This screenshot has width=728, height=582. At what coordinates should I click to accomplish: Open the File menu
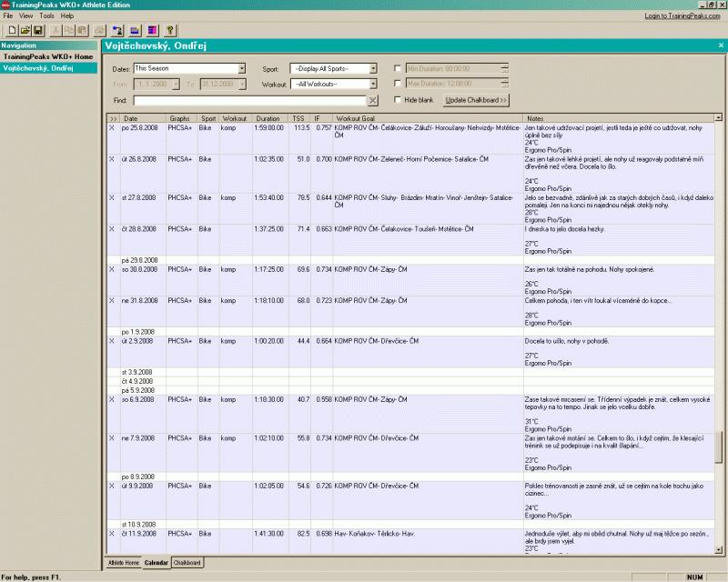(8, 15)
